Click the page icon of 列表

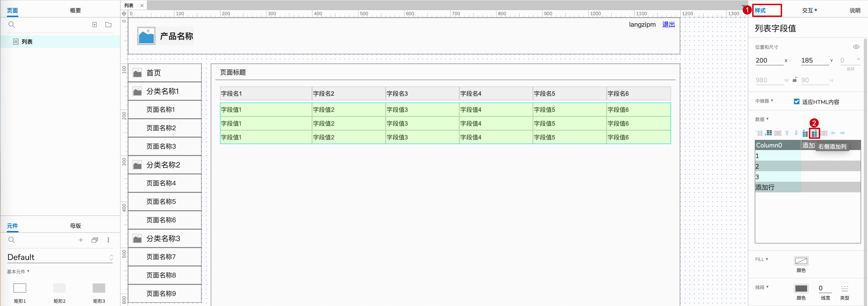[x=15, y=42]
